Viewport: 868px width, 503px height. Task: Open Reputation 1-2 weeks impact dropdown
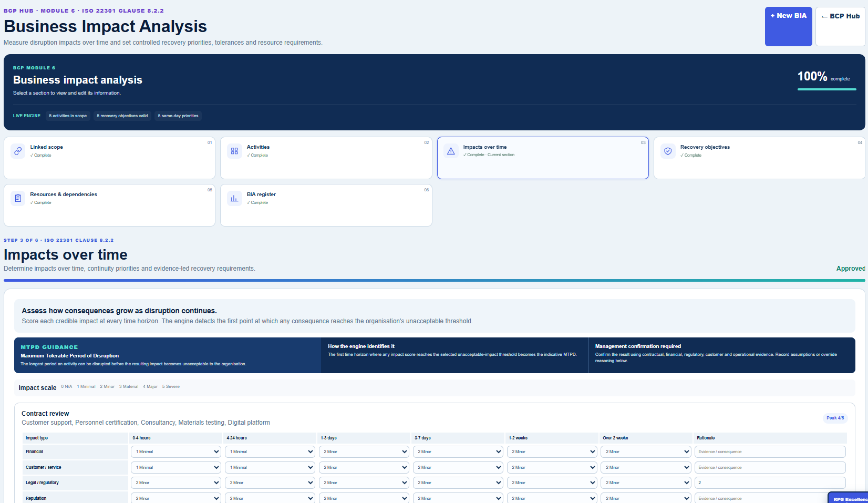(x=552, y=498)
